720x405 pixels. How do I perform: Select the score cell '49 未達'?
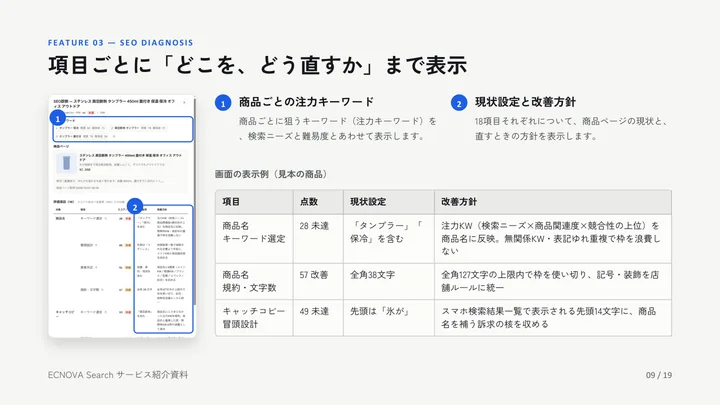(x=318, y=318)
